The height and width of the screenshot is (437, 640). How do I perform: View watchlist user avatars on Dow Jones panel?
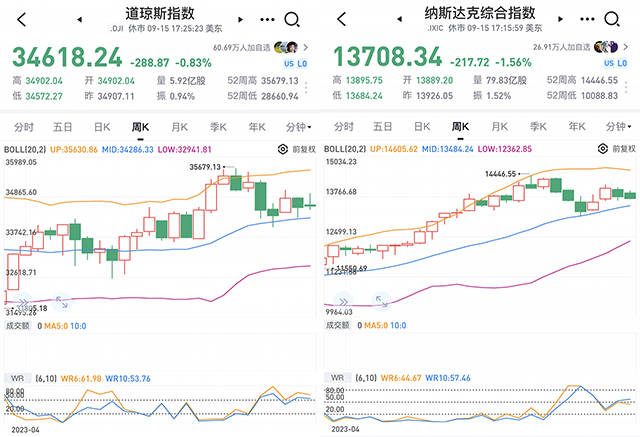pyautogui.click(x=286, y=48)
